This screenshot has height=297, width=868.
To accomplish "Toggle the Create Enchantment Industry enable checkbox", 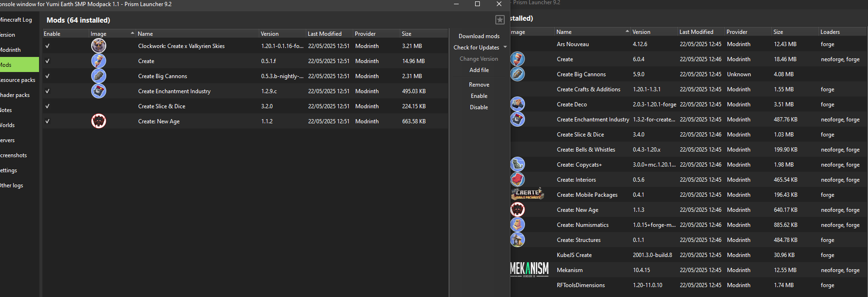I will click(47, 91).
